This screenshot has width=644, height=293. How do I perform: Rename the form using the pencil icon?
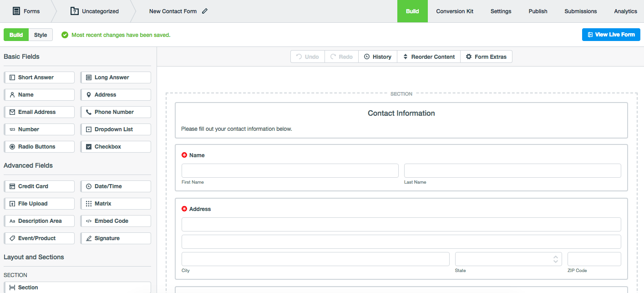coord(204,11)
